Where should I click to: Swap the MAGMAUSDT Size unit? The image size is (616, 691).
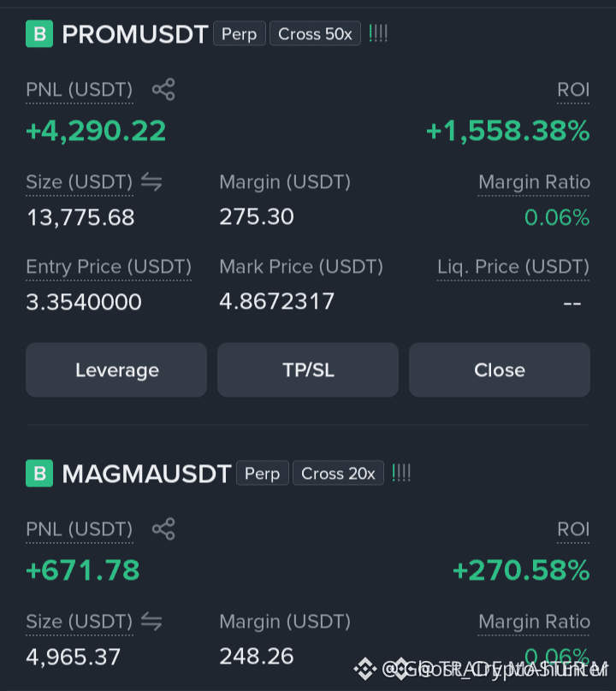(151, 622)
